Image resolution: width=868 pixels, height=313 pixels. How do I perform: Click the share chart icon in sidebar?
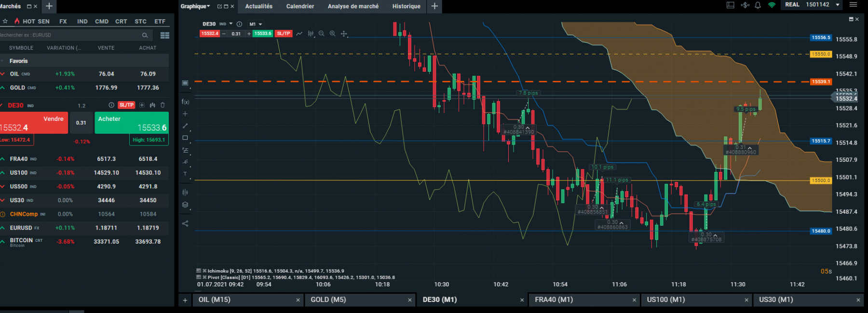coord(185,223)
